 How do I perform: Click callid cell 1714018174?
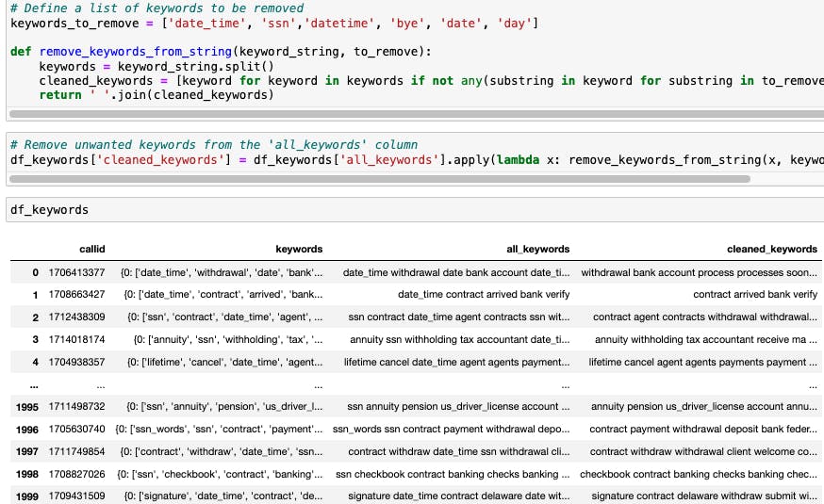tap(76, 339)
